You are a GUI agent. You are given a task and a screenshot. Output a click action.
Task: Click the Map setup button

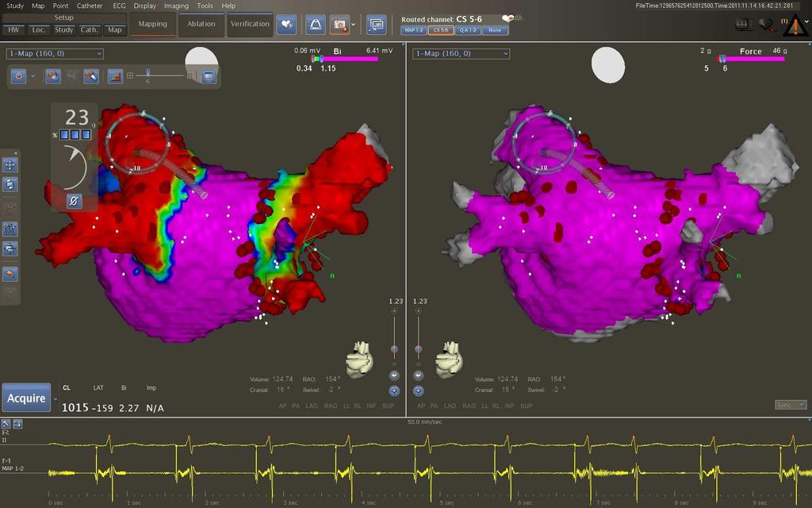coord(114,30)
